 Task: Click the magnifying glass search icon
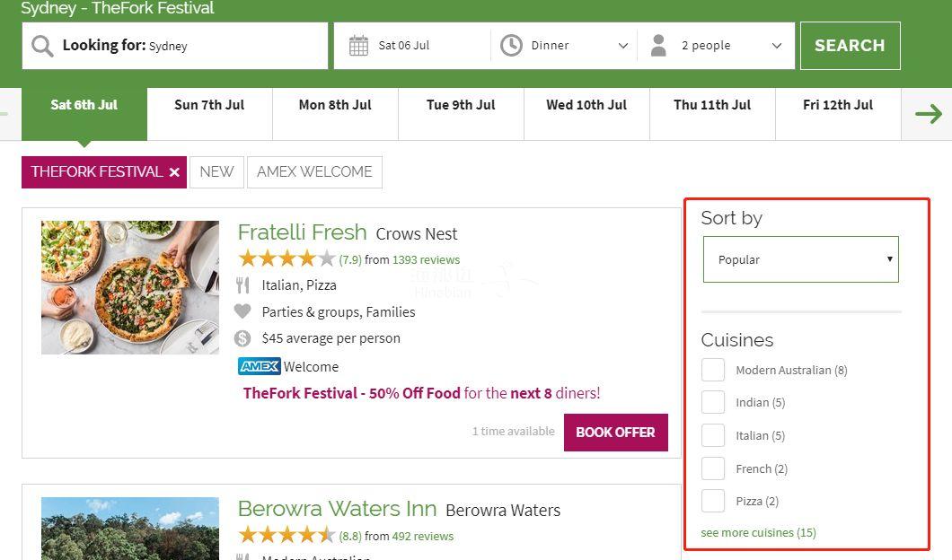point(42,46)
